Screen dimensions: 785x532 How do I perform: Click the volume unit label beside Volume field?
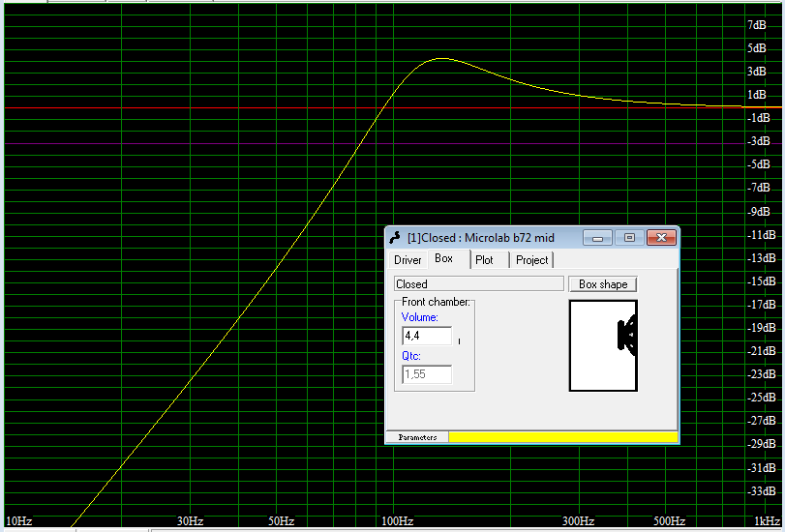459,340
